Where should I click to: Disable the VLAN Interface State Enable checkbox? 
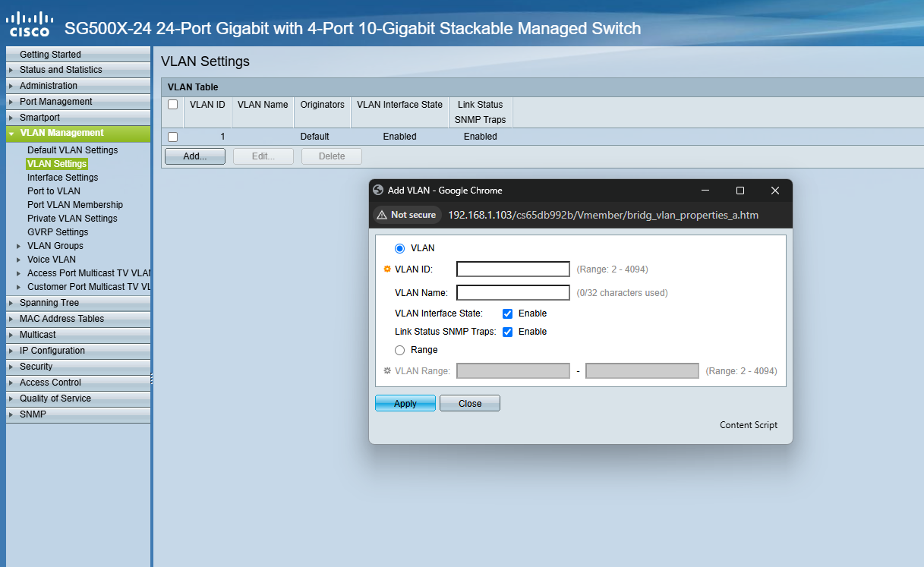tap(507, 313)
